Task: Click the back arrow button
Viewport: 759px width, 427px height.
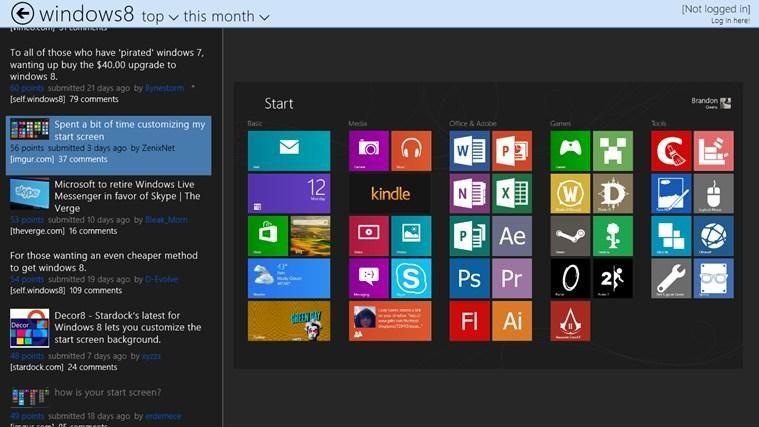Action: 20,14
